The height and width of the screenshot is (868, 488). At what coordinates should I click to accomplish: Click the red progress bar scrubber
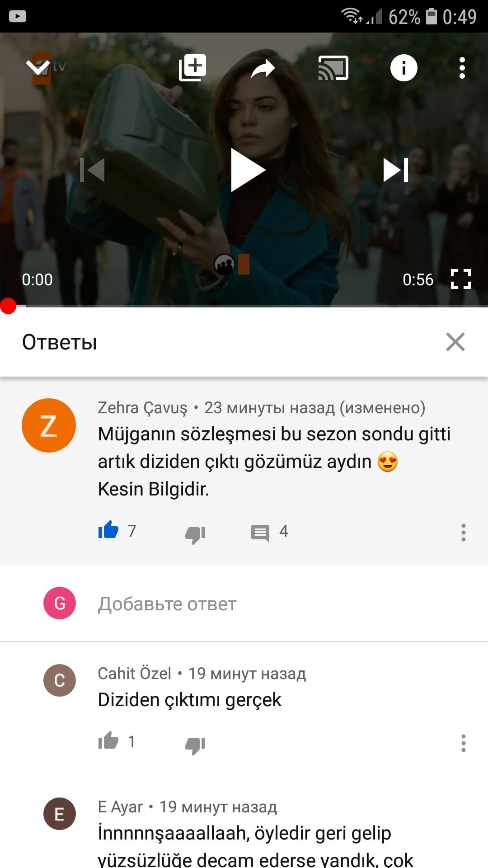pyautogui.click(x=8, y=306)
